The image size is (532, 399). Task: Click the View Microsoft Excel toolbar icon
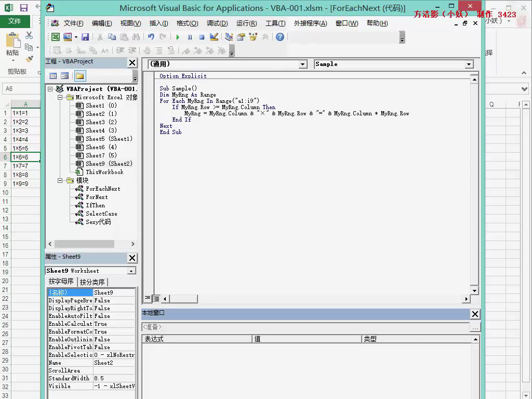tap(55, 37)
